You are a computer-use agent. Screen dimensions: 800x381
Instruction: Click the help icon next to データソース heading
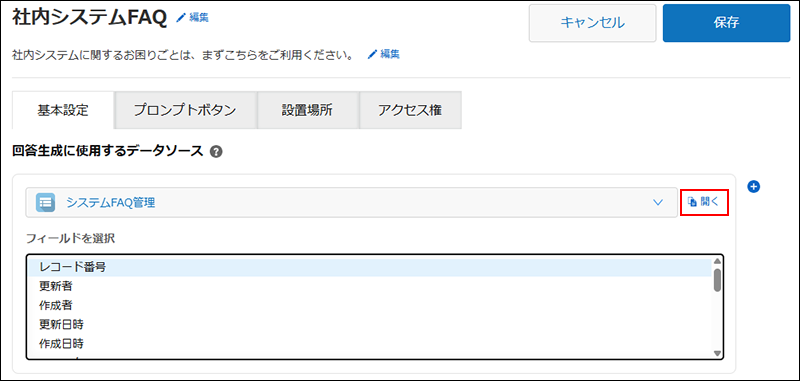[216, 151]
